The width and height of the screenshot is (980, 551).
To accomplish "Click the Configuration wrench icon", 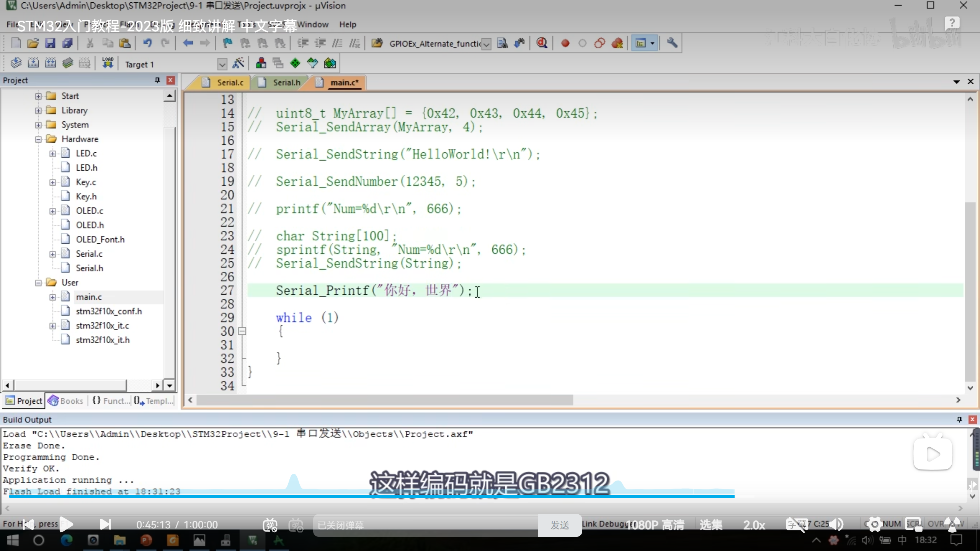I will tap(672, 43).
